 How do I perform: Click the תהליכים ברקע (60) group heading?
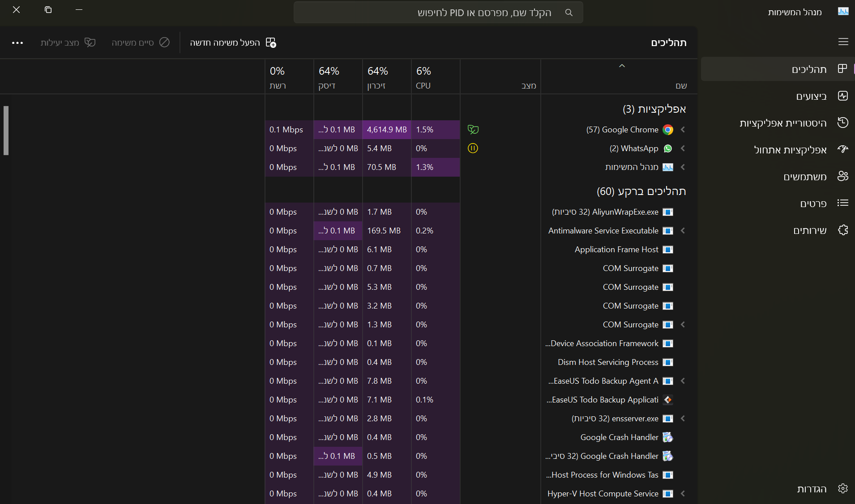tap(641, 191)
